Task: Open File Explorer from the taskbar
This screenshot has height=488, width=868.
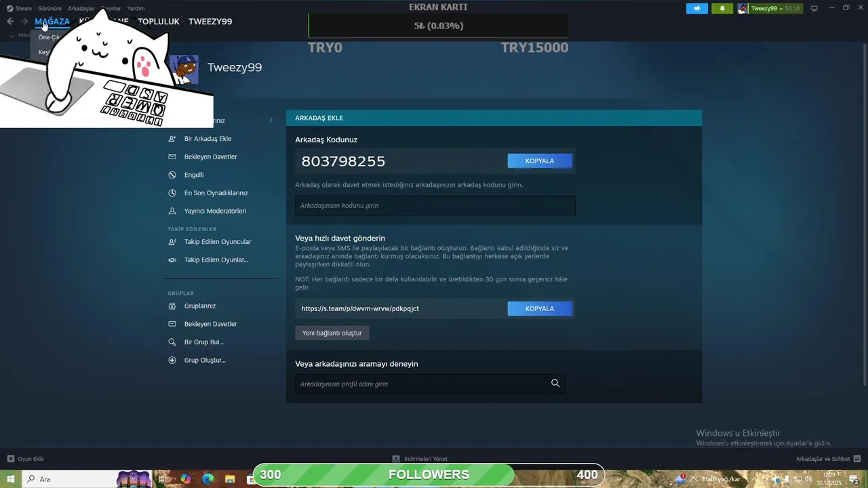Action: (x=230, y=479)
